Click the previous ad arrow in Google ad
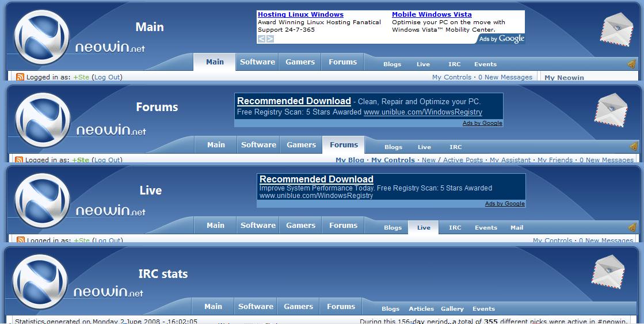This screenshot has width=644, height=324. (262, 39)
